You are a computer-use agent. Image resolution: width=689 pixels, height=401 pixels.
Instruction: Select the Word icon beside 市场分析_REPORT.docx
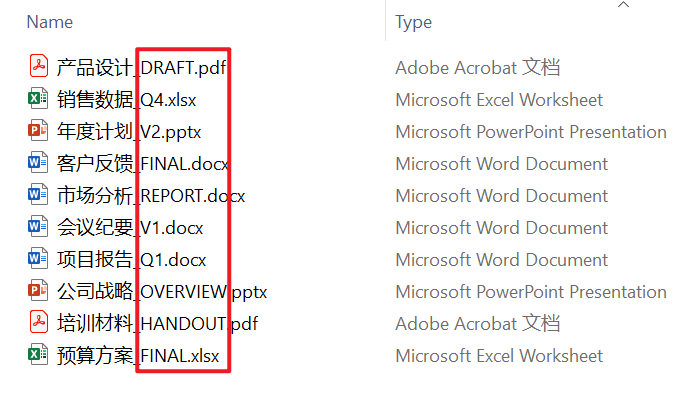[x=39, y=195]
